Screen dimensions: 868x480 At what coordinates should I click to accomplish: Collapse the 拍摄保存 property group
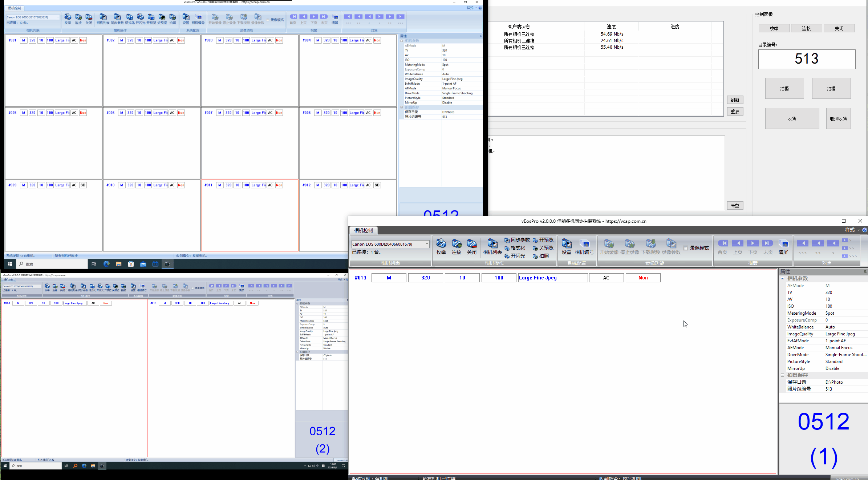click(783, 375)
